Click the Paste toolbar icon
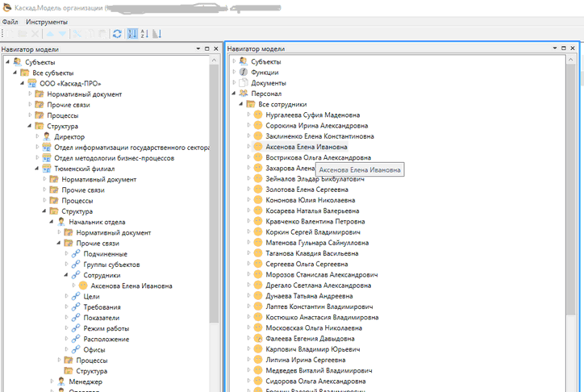Viewport: 584px width, 392px height. pyautogui.click(x=102, y=34)
